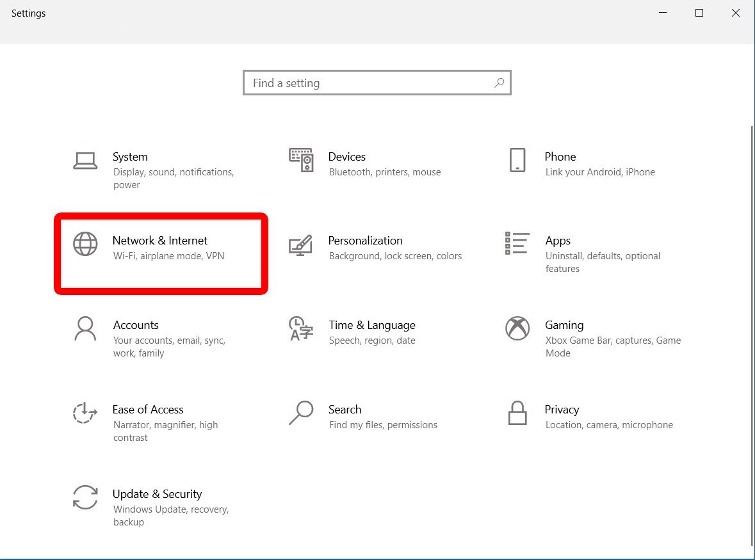Click the Devices keyboard and speaker icon

coord(301,160)
